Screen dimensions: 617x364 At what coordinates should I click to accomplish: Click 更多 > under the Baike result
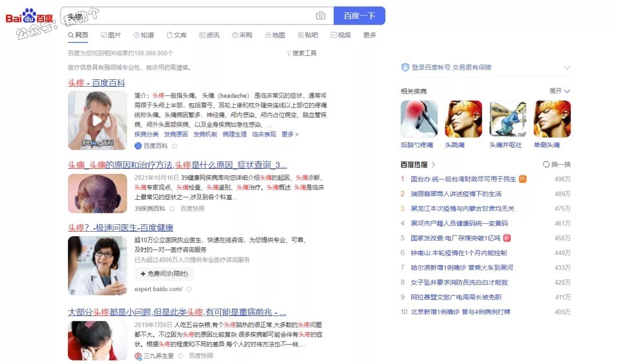(x=290, y=135)
